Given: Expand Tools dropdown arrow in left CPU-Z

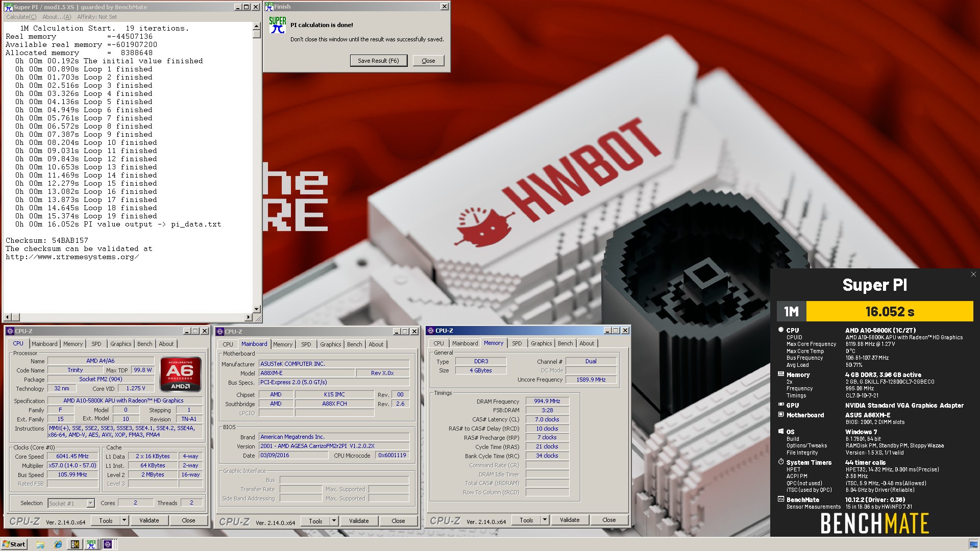Looking at the screenshot, I should 124,520.
